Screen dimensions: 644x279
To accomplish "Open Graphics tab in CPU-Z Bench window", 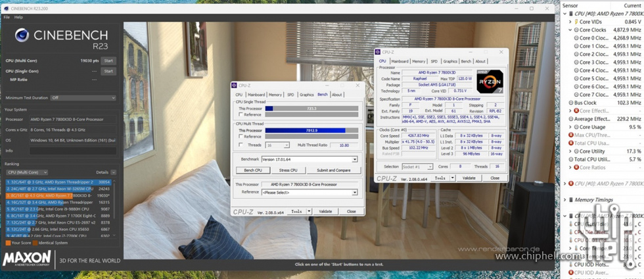I will point(306,95).
